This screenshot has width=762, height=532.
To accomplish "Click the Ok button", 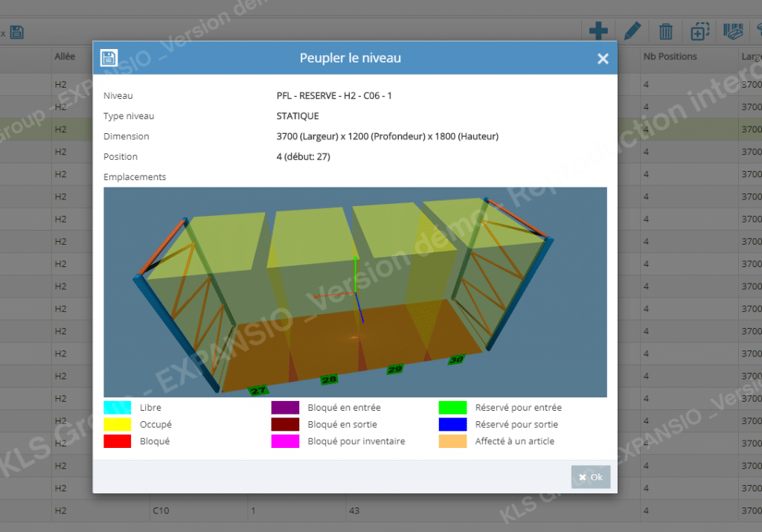I will (590, 477).
